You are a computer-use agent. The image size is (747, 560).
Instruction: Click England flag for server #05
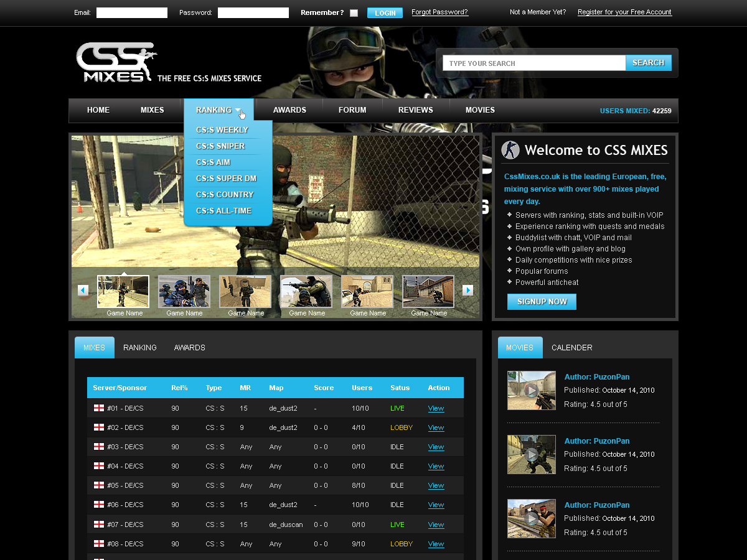click(x=99, y=485)
